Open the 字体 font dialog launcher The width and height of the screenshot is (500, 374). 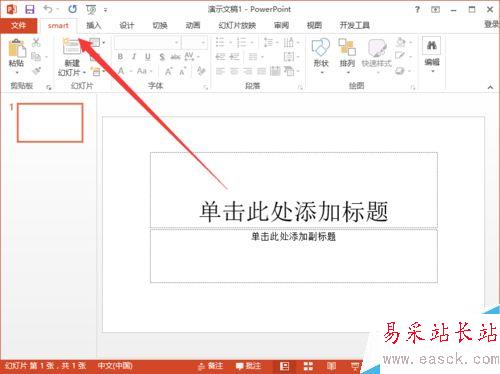click(x=206, y=87)
